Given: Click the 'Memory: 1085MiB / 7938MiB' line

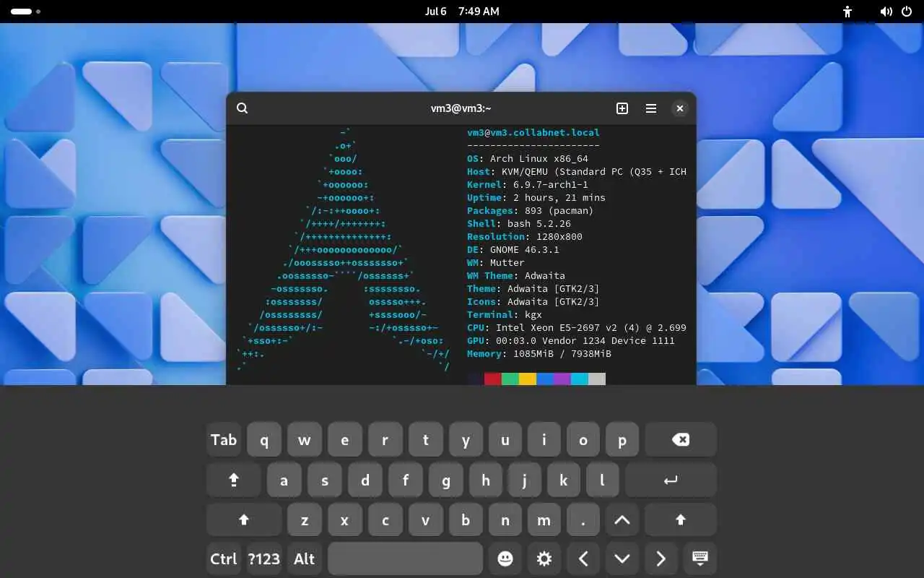Looking at the screenshot, I should [x=539, y=353].
